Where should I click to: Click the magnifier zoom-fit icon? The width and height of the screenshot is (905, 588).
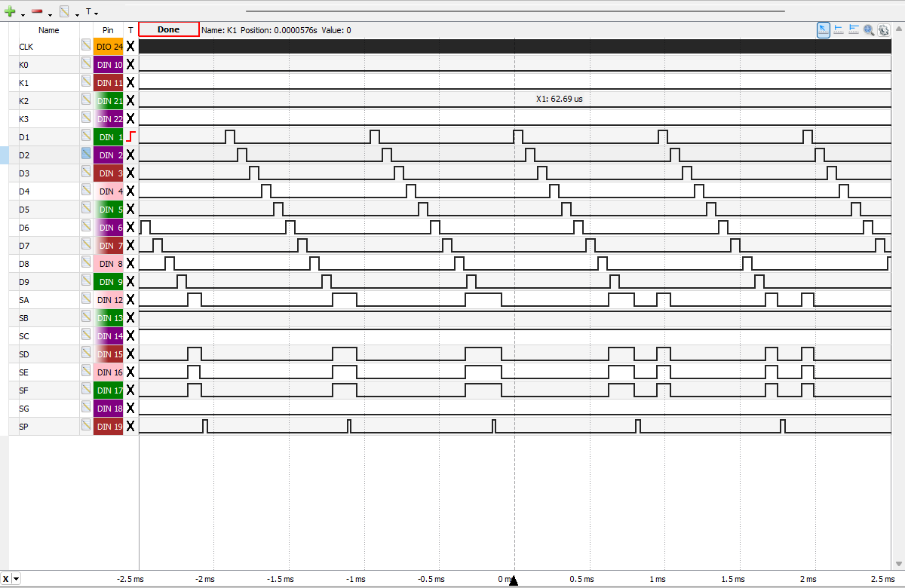tap(869, 30)
